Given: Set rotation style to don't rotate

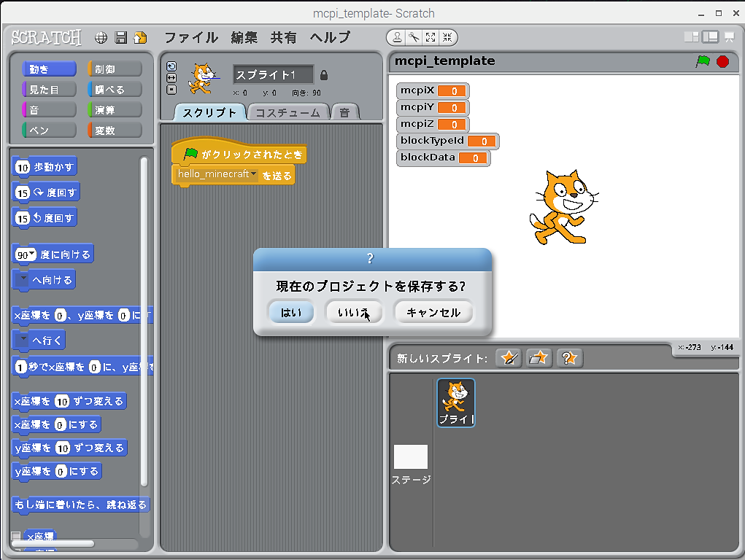Looking at the screenshot, I should [x=171, y=89].
